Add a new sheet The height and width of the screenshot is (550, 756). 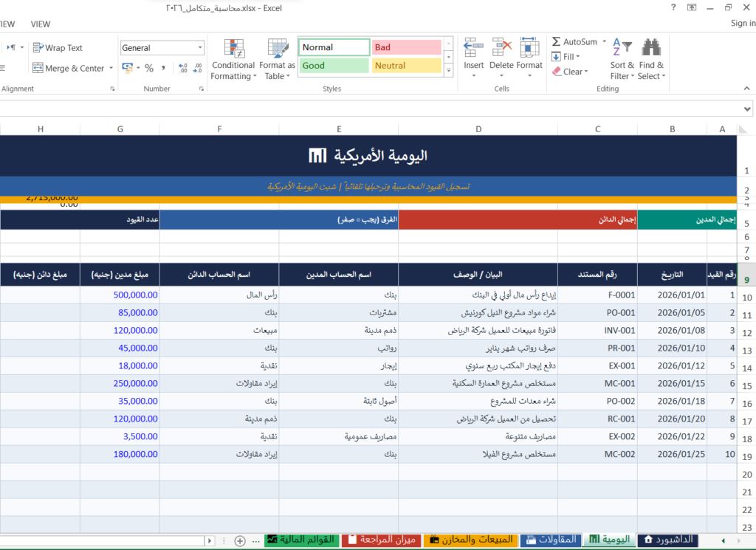240,541
